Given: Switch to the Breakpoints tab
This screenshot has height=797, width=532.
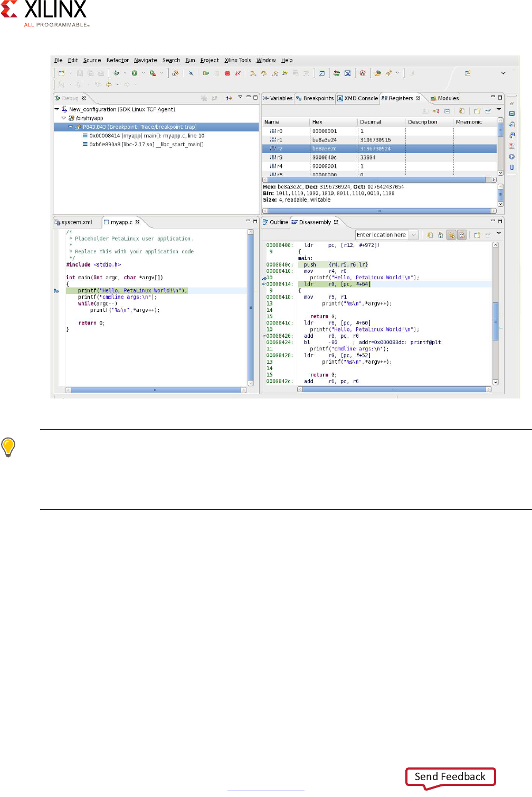Looking at the screenshot, I should coord(315,98).
